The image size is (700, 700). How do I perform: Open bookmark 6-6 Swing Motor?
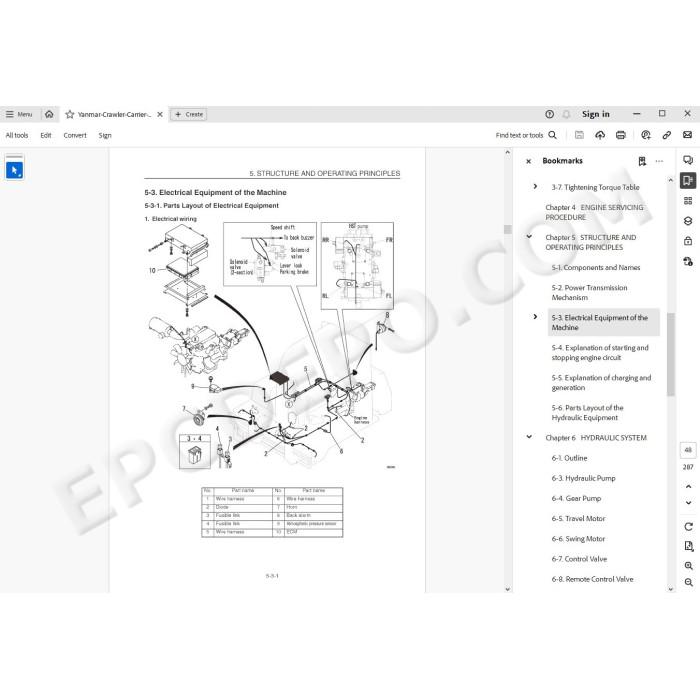(x=578, y=539)
